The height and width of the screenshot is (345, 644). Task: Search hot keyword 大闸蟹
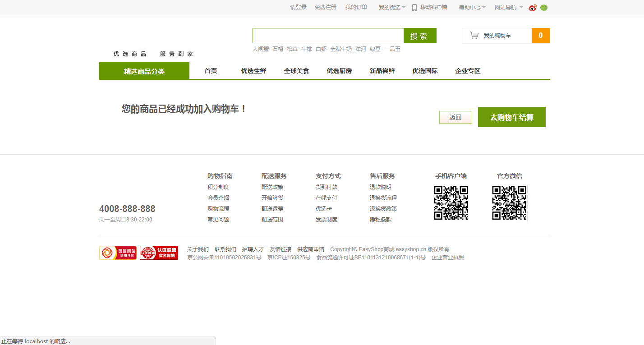(261, 49)
